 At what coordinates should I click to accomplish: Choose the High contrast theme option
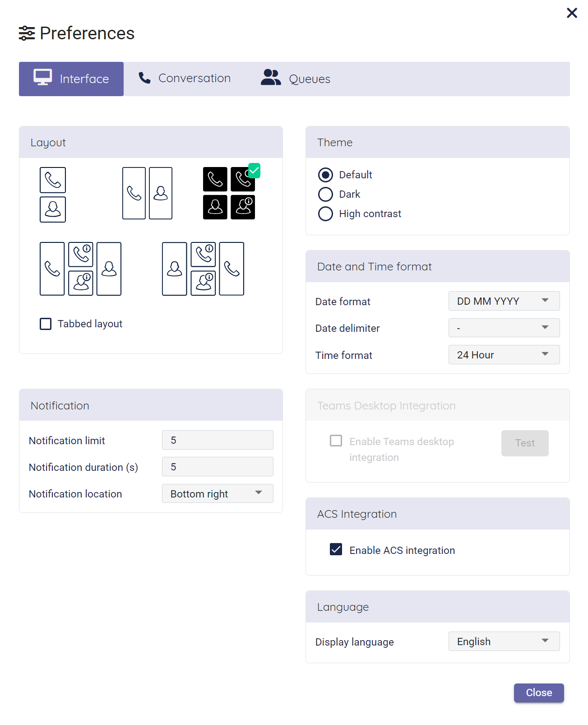[325, 214]
